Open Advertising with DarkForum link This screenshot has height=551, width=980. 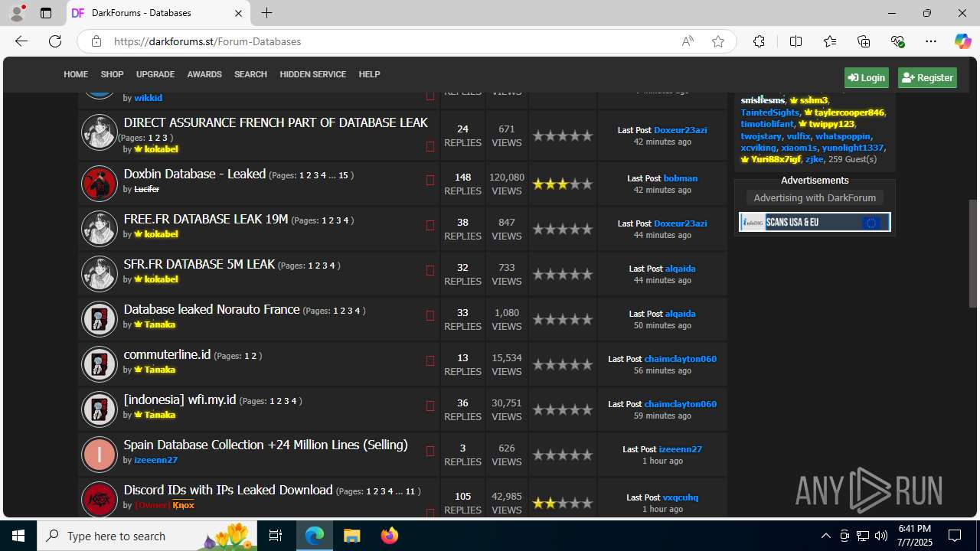point(815,197)
